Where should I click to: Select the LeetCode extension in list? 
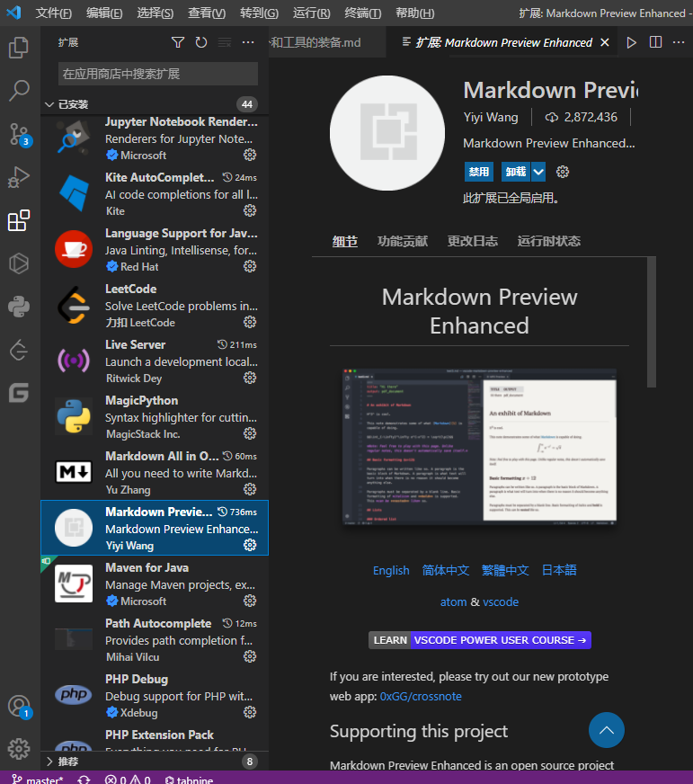click(x=155, y=305)
